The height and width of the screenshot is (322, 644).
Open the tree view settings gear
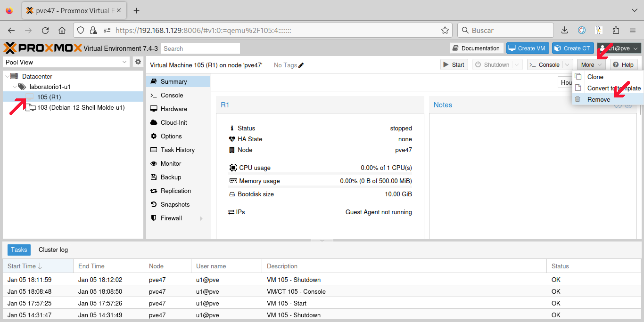[138, 62]
